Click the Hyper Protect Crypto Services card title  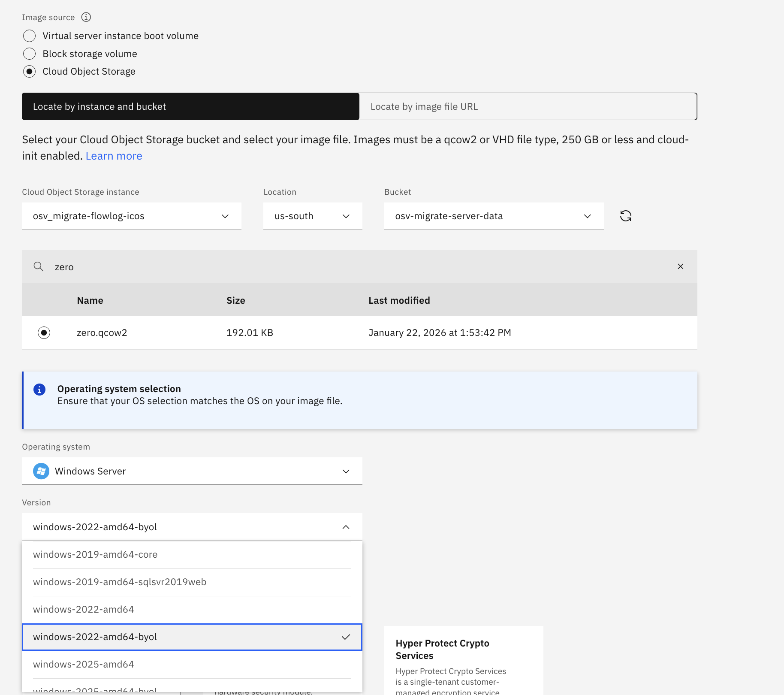[x=443, y=650]
